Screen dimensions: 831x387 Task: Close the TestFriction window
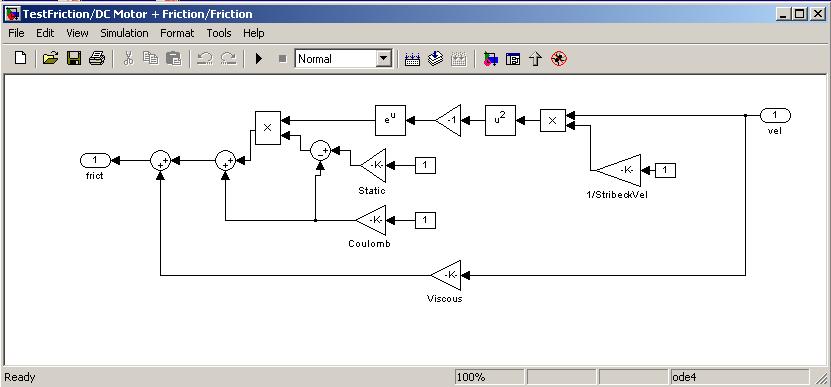click(817, 14)
